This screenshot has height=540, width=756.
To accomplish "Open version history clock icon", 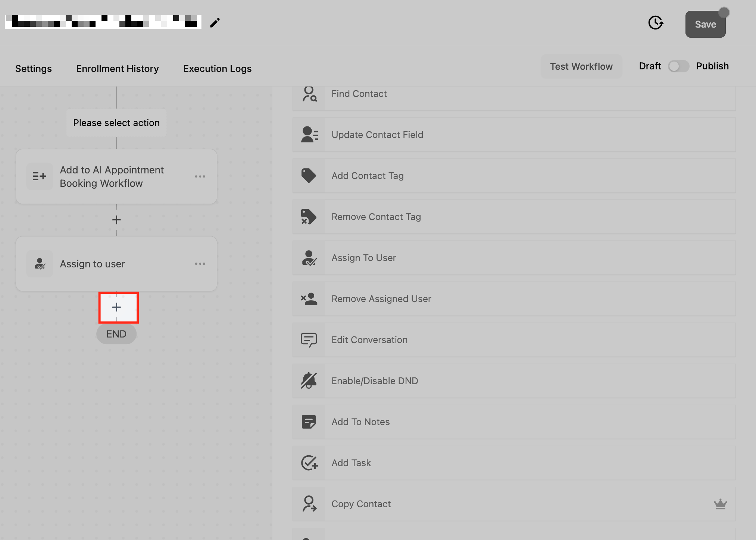I will (x=656, y=23).
